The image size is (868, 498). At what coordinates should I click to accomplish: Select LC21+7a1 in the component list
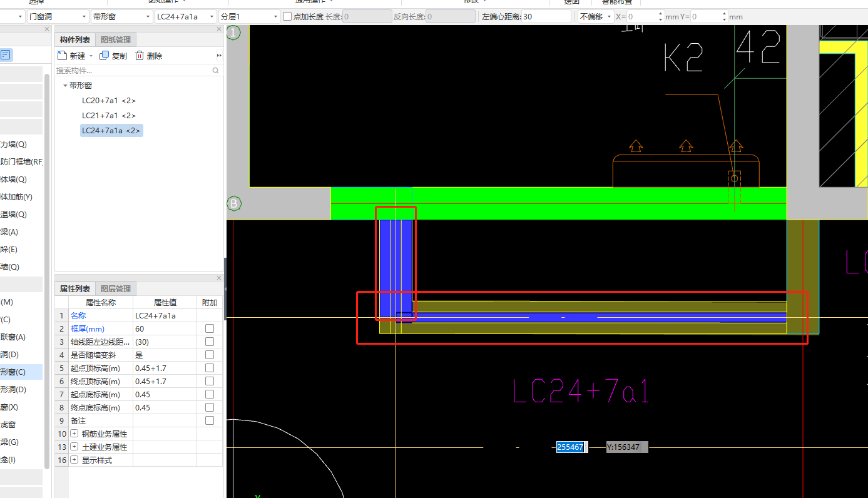pos(109,116)
